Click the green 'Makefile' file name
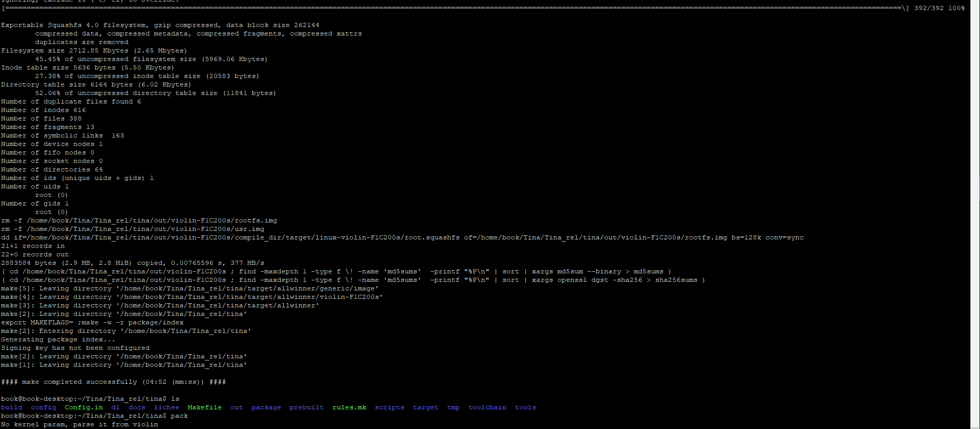The height and width of the screenshot is (429, 980). tap(205, 407)
